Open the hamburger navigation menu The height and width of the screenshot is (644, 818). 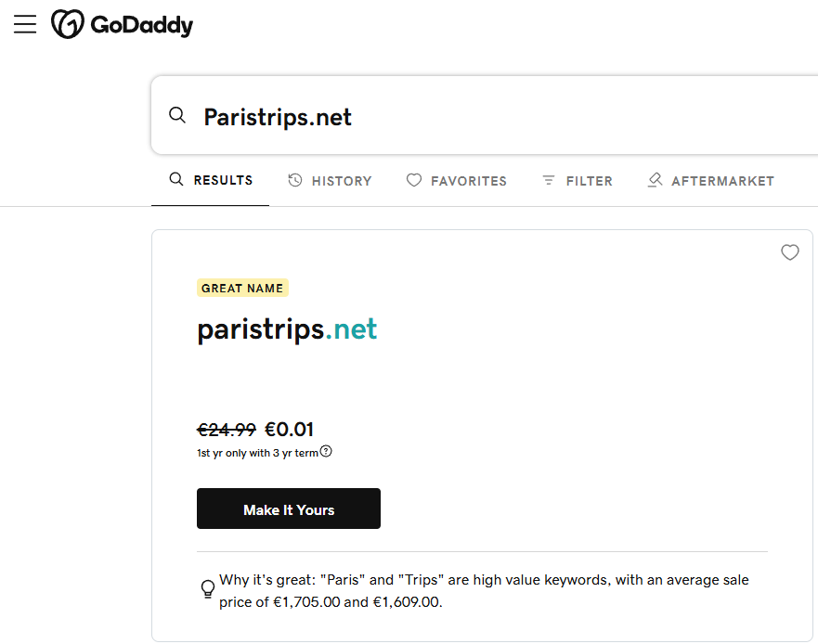point(25,25)
